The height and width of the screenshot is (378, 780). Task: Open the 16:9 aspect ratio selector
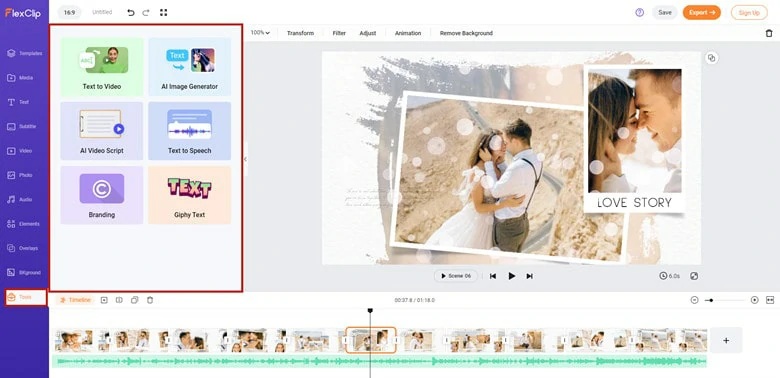click(x=70, y=12)
